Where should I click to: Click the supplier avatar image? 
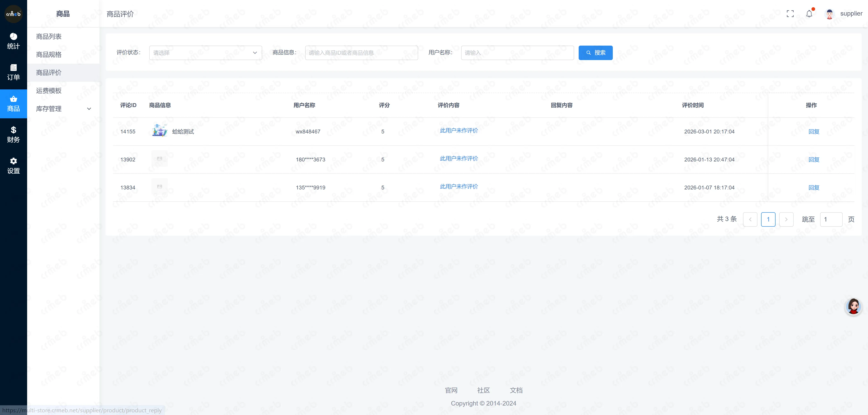(x=830, y=14)
